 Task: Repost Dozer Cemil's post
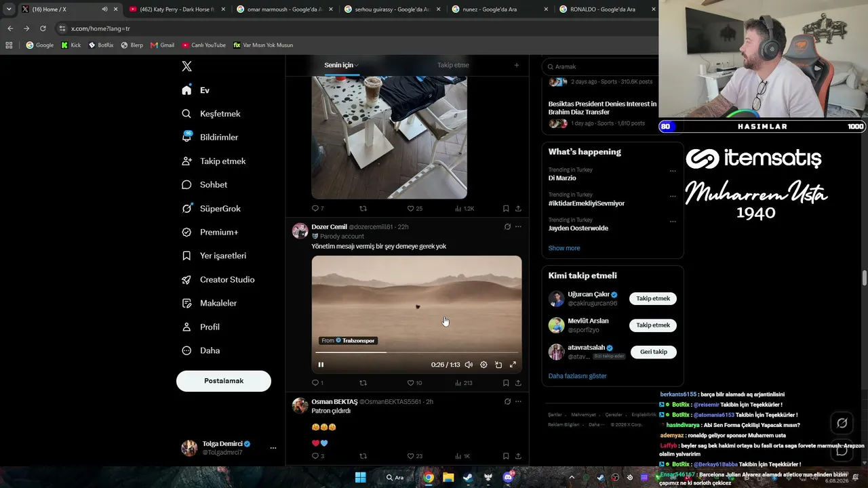tap(363, 383)
